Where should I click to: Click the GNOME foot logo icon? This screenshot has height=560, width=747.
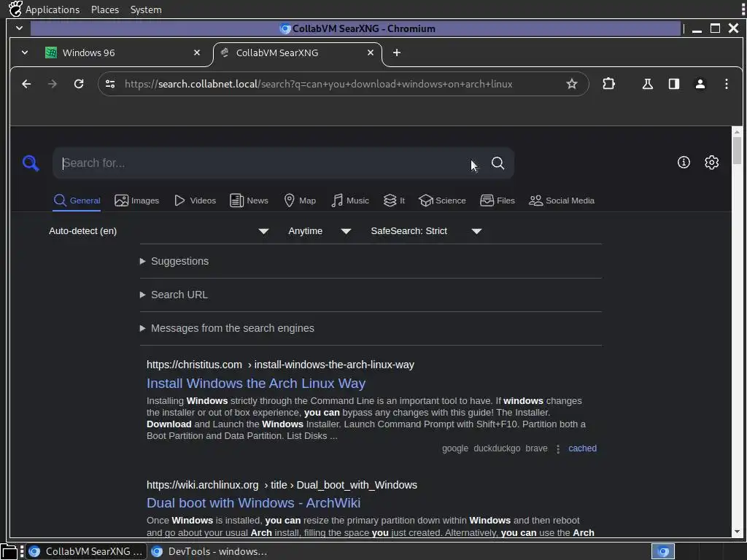[15, 9]
